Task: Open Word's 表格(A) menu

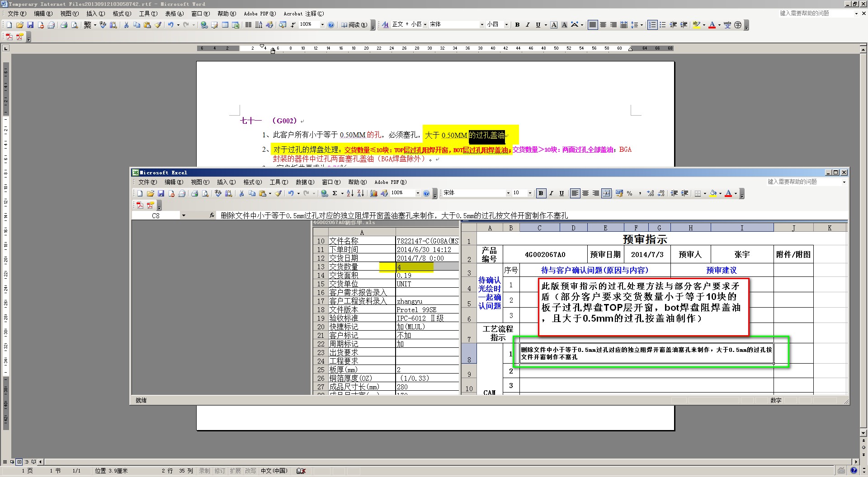Action: click(174, 14)
